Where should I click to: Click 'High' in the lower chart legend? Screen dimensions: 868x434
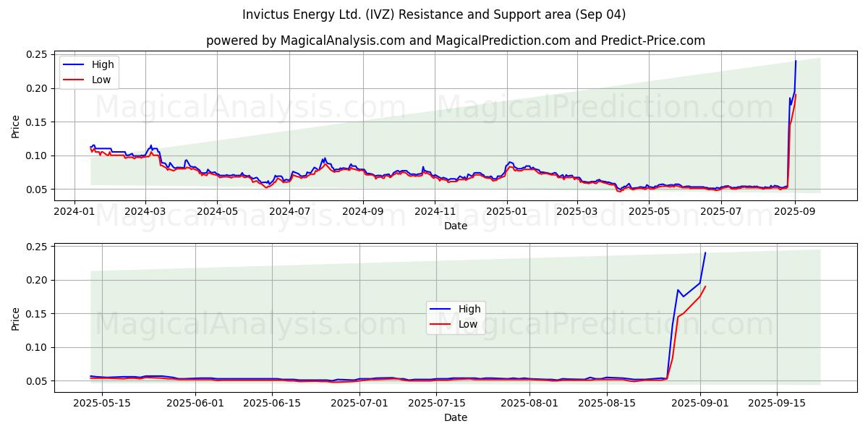coord(470,309)
